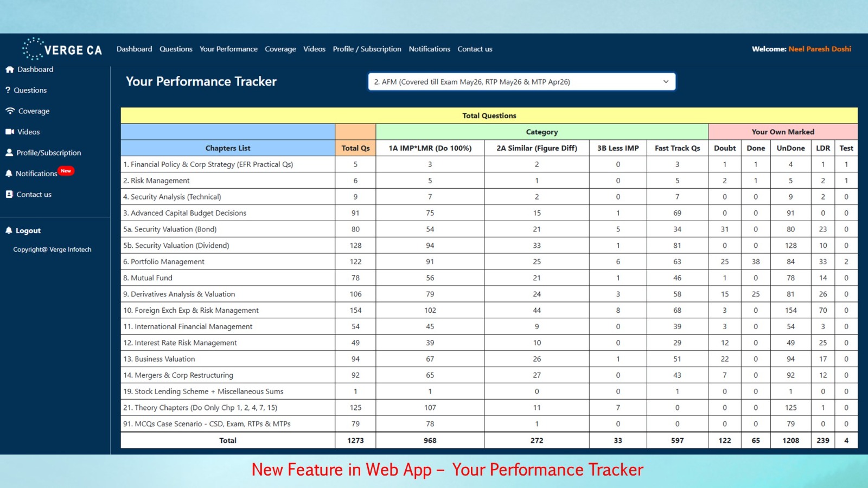
Task: Click the LDR column header
Action: click(x=823, y=148)
